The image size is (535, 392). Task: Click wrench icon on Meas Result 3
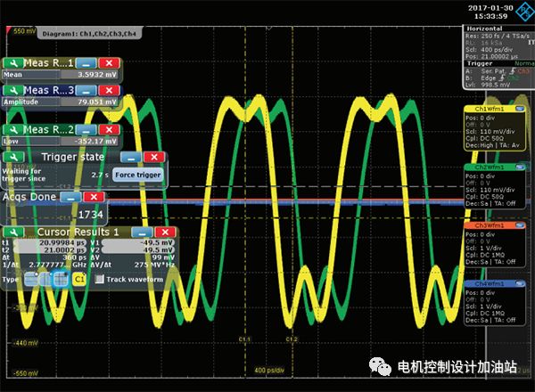12,90
